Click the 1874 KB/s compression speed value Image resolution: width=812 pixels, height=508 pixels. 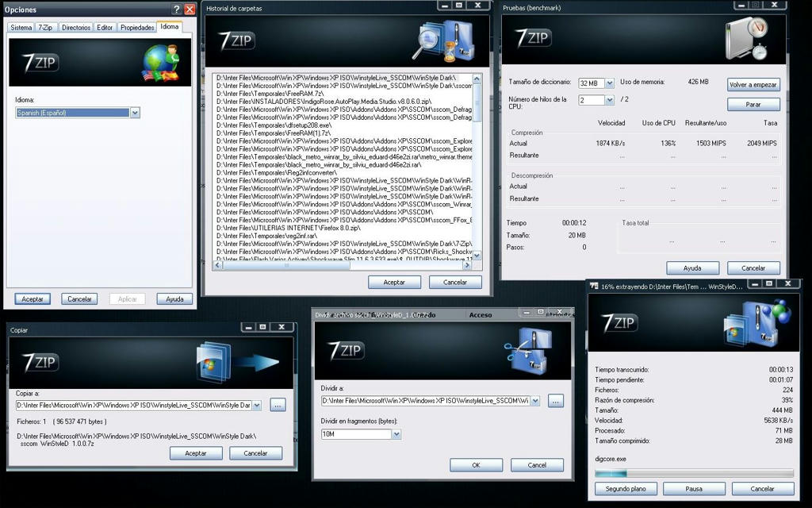[x=610, y=143]
